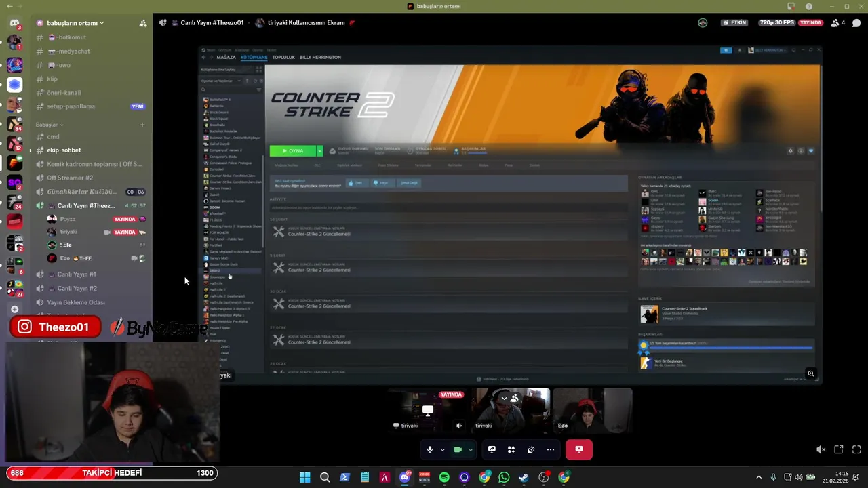Open the chat bubble icon in call header
The height and width of the screenshot is (488, 868).
click(856, 22)
